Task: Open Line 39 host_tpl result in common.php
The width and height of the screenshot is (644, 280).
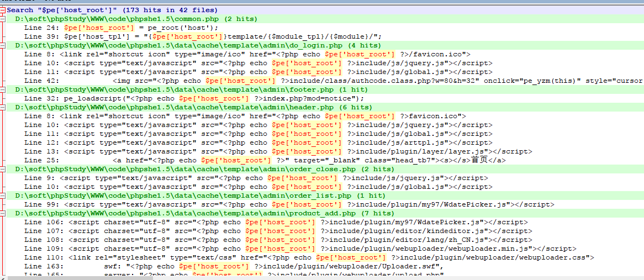Action: (203, 36)
